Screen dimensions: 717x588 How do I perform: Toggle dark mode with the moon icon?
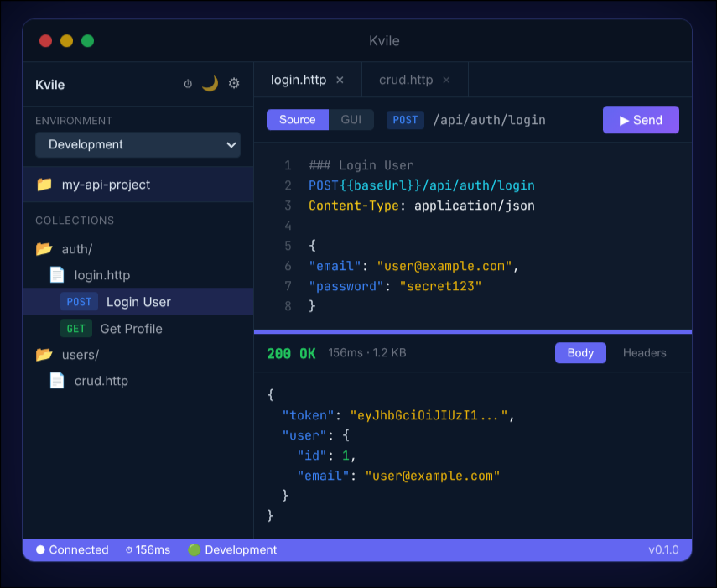[210, 83]
